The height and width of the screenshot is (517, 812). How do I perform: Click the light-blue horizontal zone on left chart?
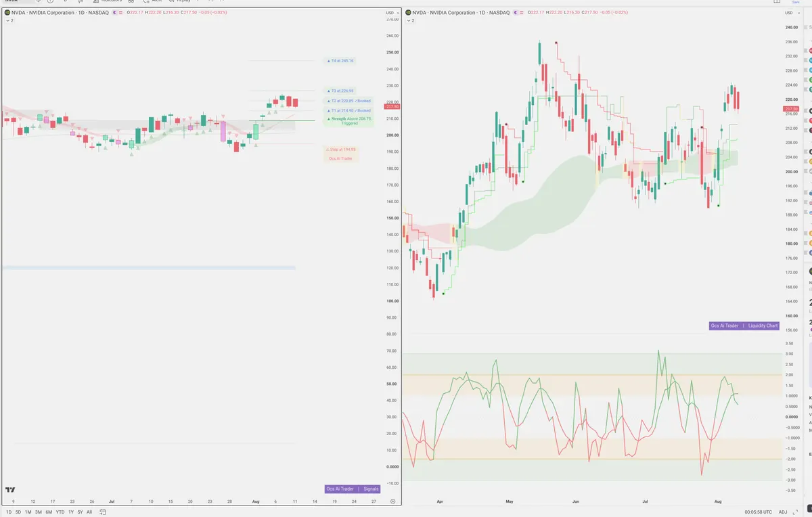pos(149,268)
